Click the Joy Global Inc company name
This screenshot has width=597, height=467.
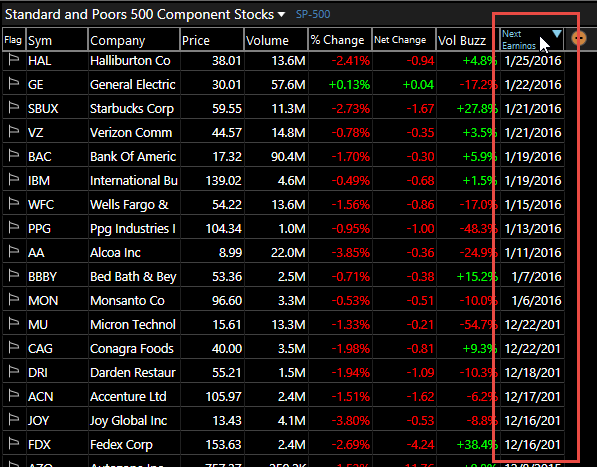click(x=129, y=420)
